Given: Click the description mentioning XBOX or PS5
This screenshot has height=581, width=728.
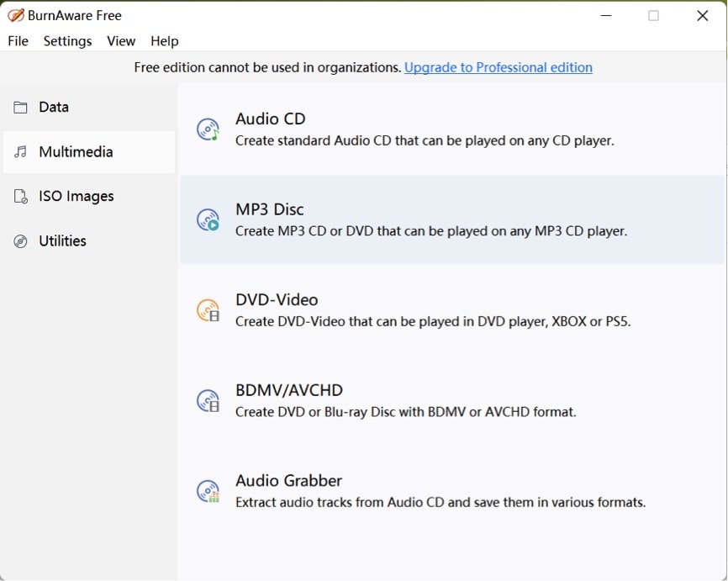Looking at the screenshot, I should pyautogui.click(x=433, y=322).
